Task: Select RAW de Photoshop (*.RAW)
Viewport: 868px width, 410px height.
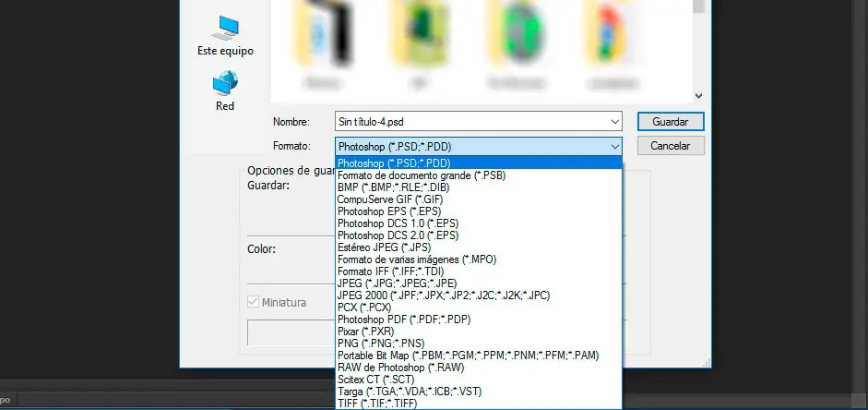Action: pyautogui.click(x=479, y=368)
